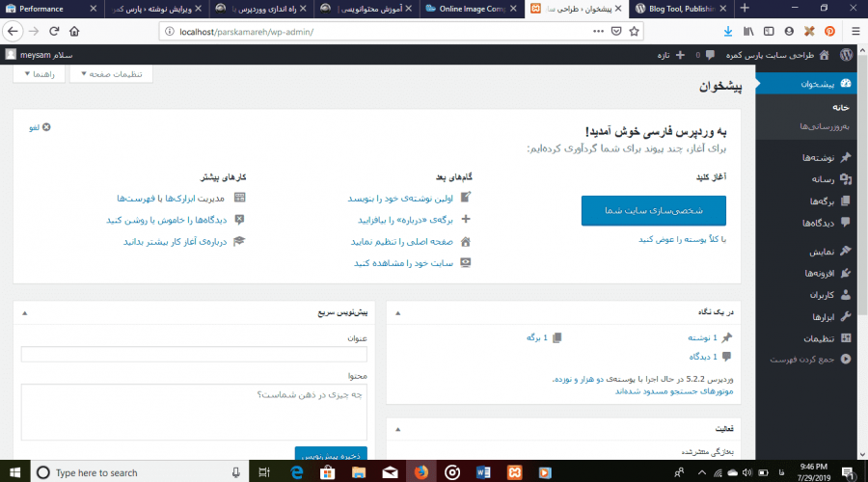The width and height of the screenshot is (868, 482).
Task: Click the plus New content icon in admin bar
Action: point(680,55)
